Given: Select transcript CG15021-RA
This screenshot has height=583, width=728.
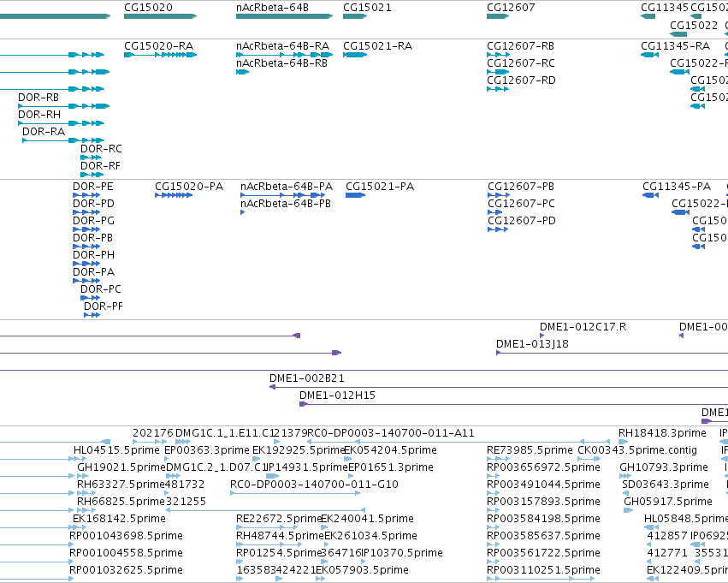Looking at the screenshot, I should (x=377, y=46).
